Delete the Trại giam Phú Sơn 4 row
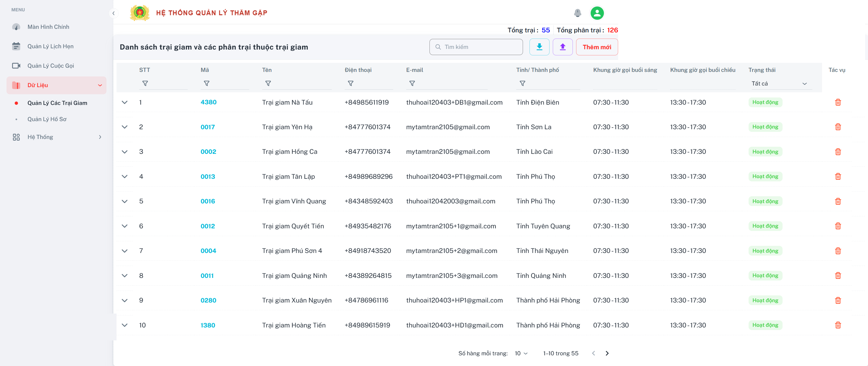Viewport: 868px width, 366px height. point(838,251)
